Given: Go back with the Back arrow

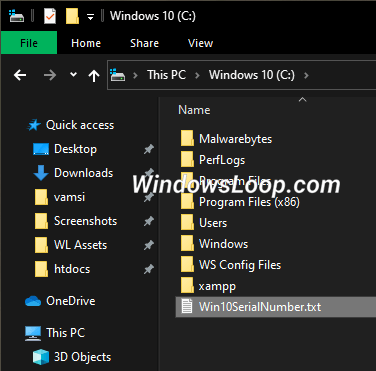Looking at the screenshot, I should pyautogui.click(x=20, y=75).
